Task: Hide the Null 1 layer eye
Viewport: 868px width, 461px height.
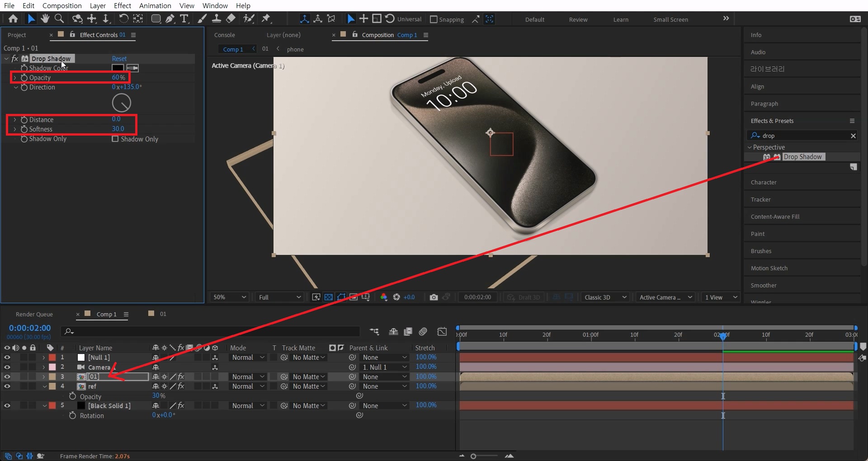Action: (7, 358)
